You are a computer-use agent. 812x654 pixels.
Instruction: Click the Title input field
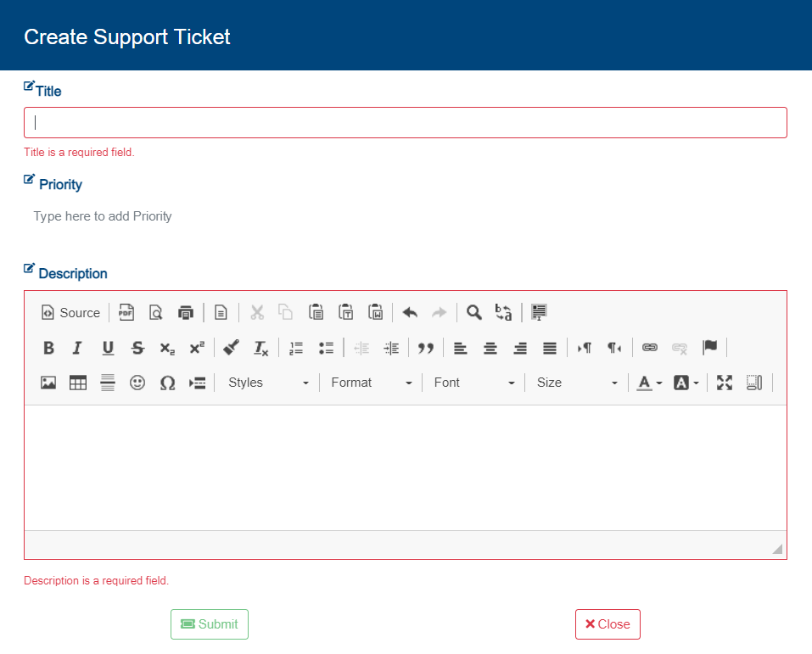pyautogui.click(x=406, y=123)
